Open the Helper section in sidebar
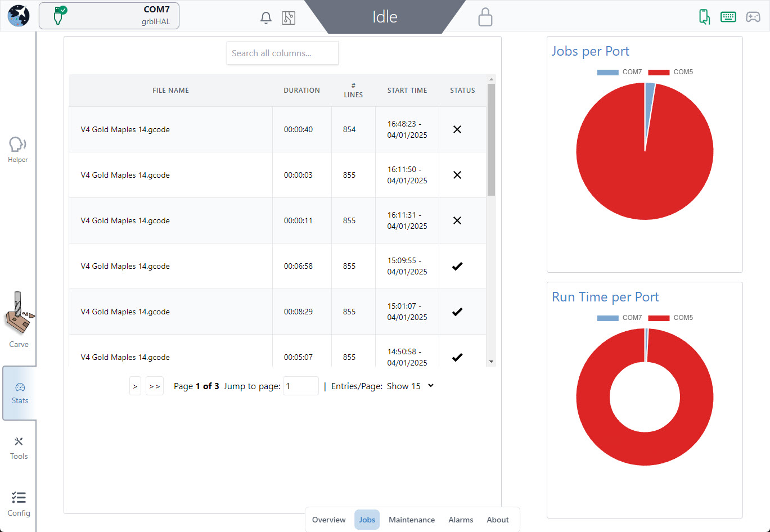Image resolution: width=770 pixels, height=532 pixels. (18, 150)
